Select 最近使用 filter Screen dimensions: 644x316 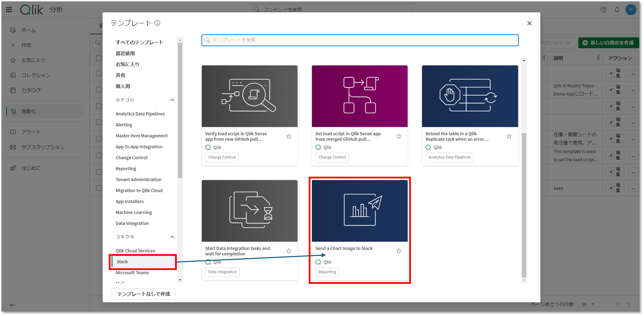click(125, 53)
